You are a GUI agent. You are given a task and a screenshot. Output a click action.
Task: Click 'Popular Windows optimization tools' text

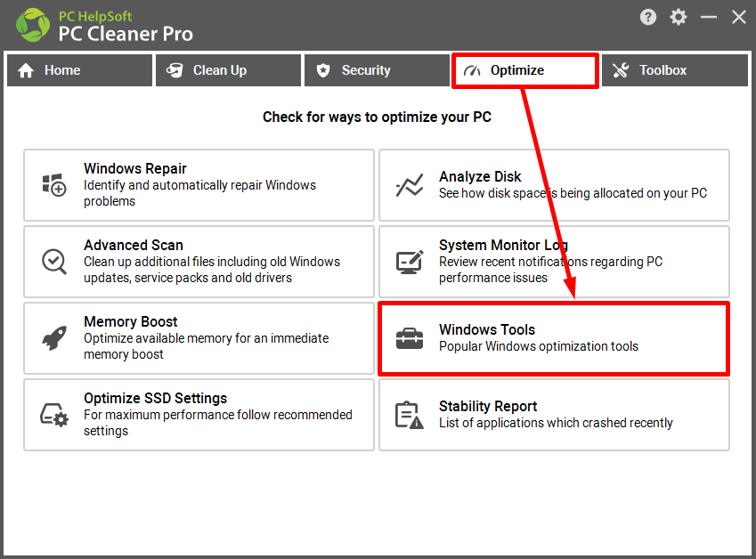[539, 346]
